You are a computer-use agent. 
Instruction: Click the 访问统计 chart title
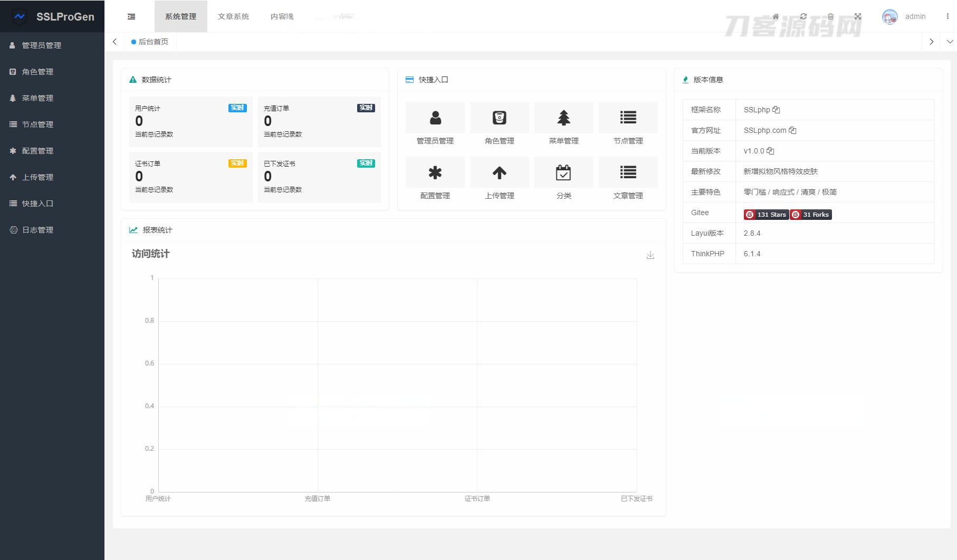pyautogui.click(x=150, y=254)
